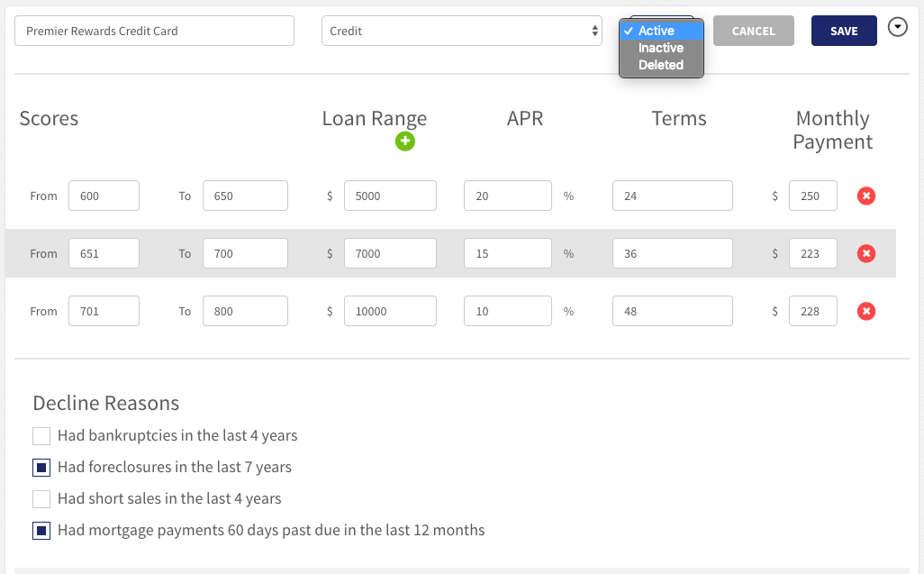Delete the 701 to 800 score row
Image resolution: width=924 pixels, height=574 pixels.
coord(865,311)
